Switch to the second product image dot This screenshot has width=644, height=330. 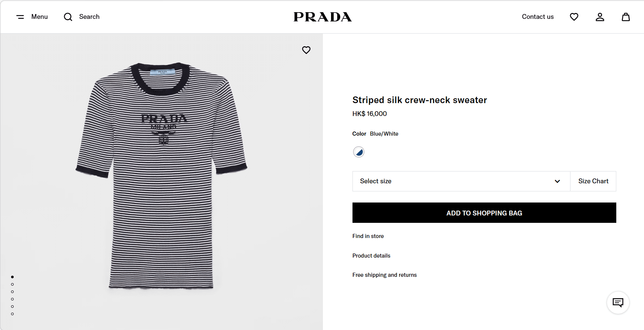point(13,284)
